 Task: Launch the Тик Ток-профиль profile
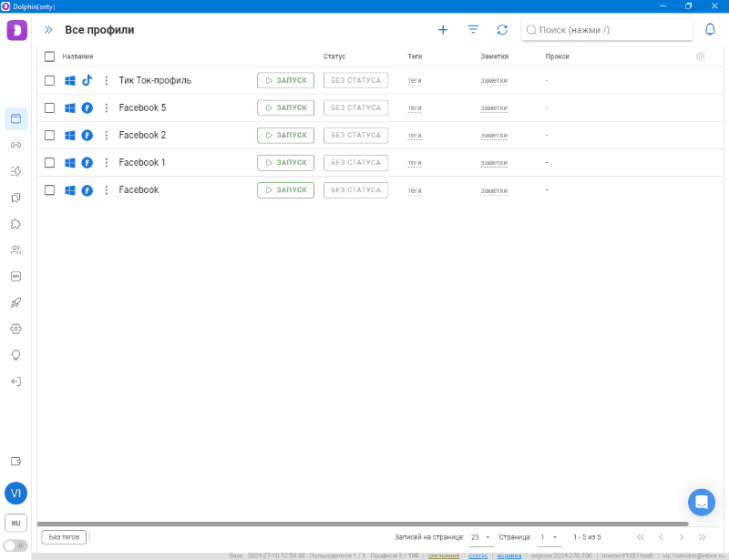[x=285, y=81]
